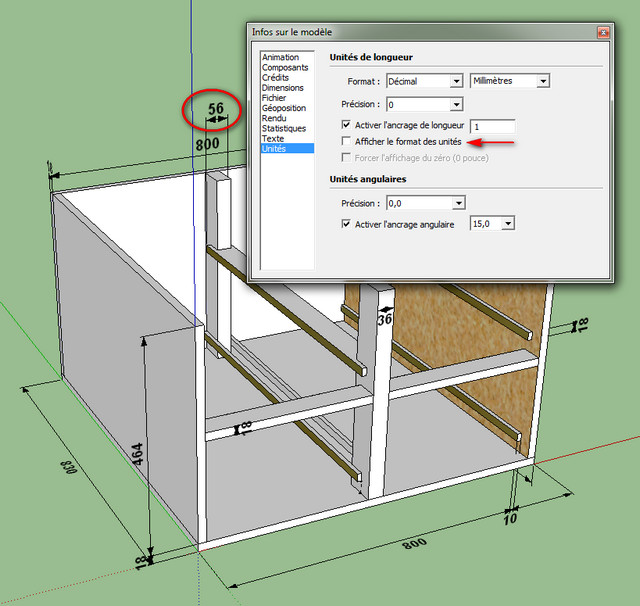The width and height of the screenshot is (640, 606).
Task: Enable Afficher le format des unités
Action: tap(346, 141)
